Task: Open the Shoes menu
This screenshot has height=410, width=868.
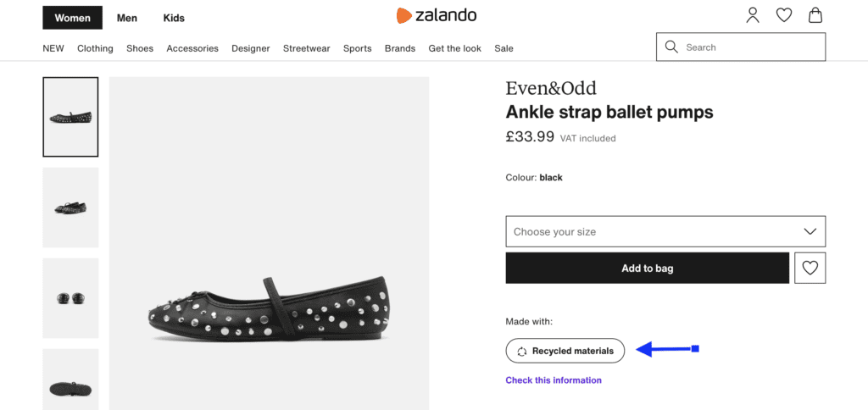Action: pos(140,48)
